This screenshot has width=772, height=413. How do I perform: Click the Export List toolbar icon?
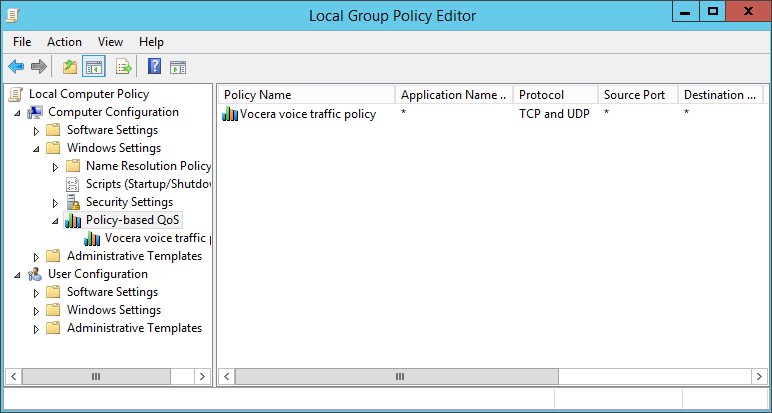(x=124, y=67)
